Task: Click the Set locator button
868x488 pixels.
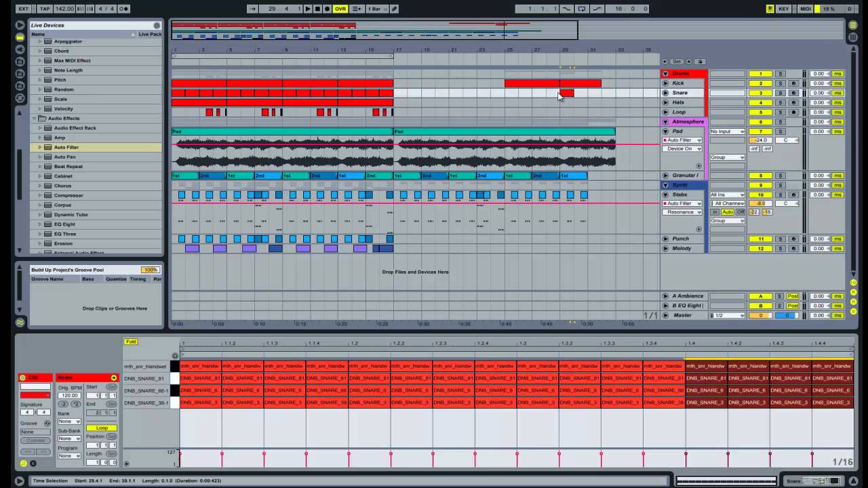Action: tap(676, 62)
